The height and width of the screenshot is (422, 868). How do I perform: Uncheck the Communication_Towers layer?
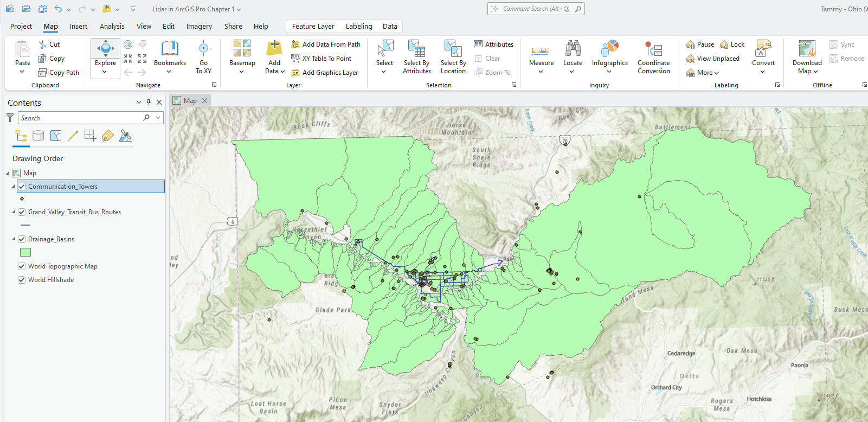pyautogui.click(x=22, y=187)
